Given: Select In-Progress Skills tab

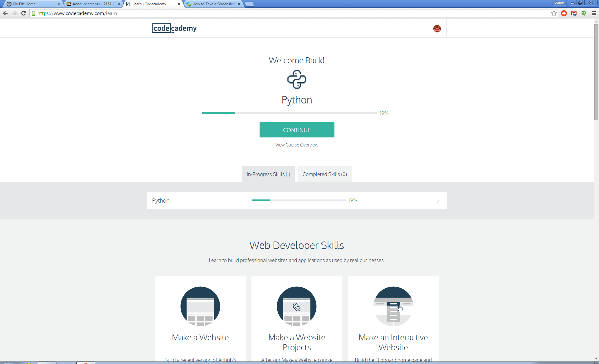Looking at the screenshot, I should point(268,174).
